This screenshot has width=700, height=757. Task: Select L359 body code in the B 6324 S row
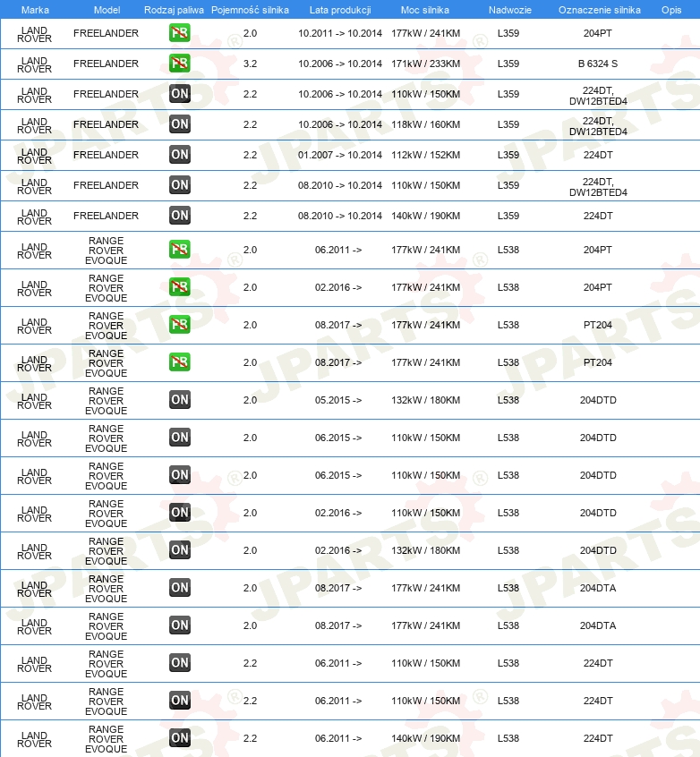tap(508, 64)
